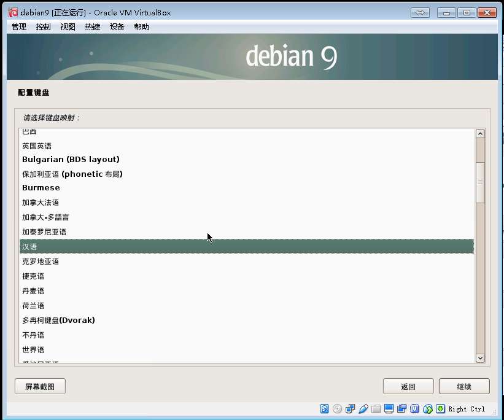The height and width of the screenshot is (420, 504).
Task: Select 加拿大-多語言 keyboard layout
Action: coord(246,217)
